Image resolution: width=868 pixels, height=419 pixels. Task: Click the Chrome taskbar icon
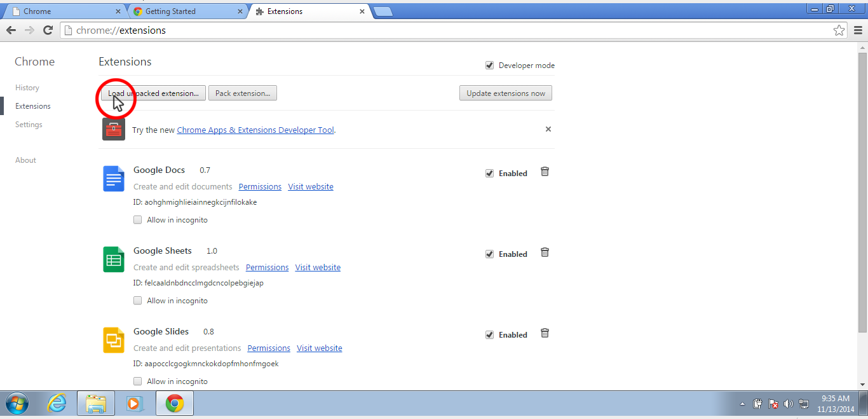click(x=175, y=403)
